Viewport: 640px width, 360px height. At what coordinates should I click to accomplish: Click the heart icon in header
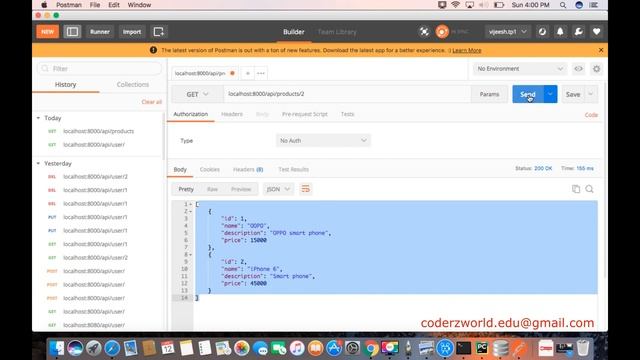tap(596, 31)
